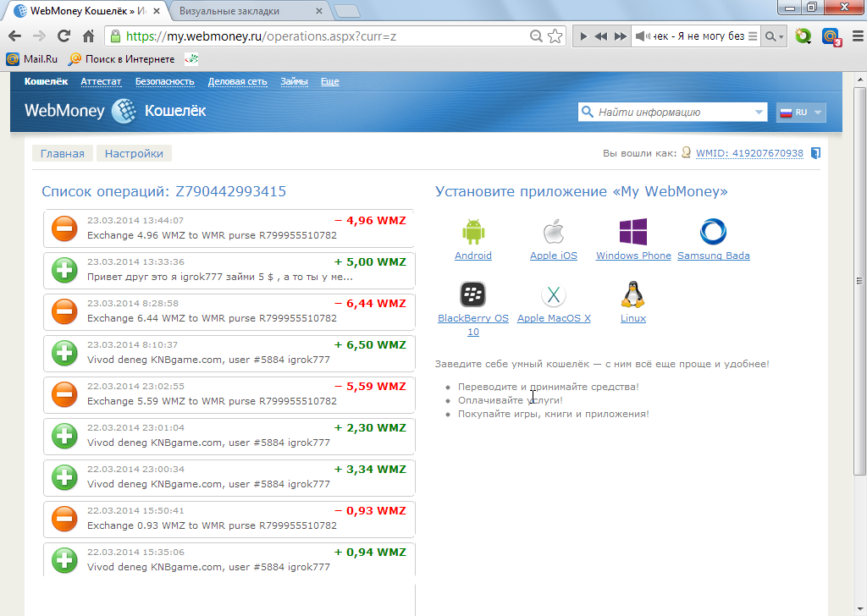This screenshot has width=867, height=616.
Task: Mute sound with the speaker icon
Action: (643, 36)
